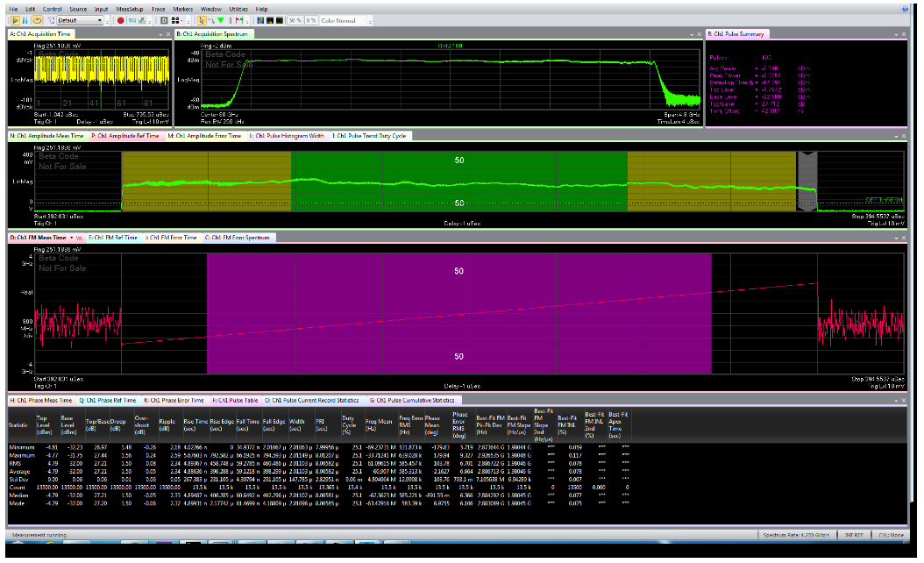Click the red Record button
The width and height of the screenshot is (924, 563).
point(120,20)
